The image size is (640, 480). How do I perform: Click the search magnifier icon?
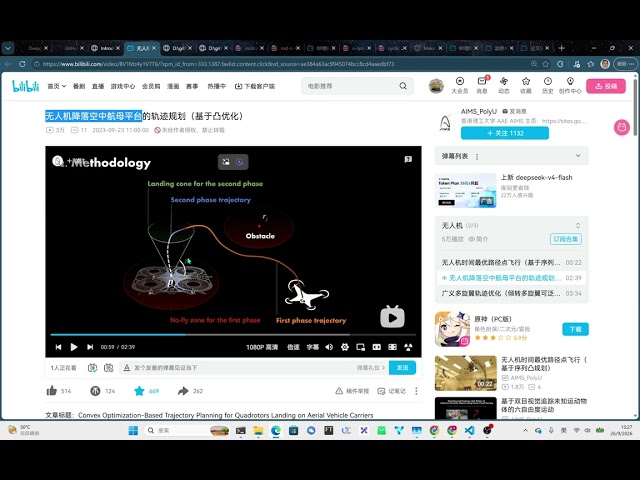[x=403, y=86]
